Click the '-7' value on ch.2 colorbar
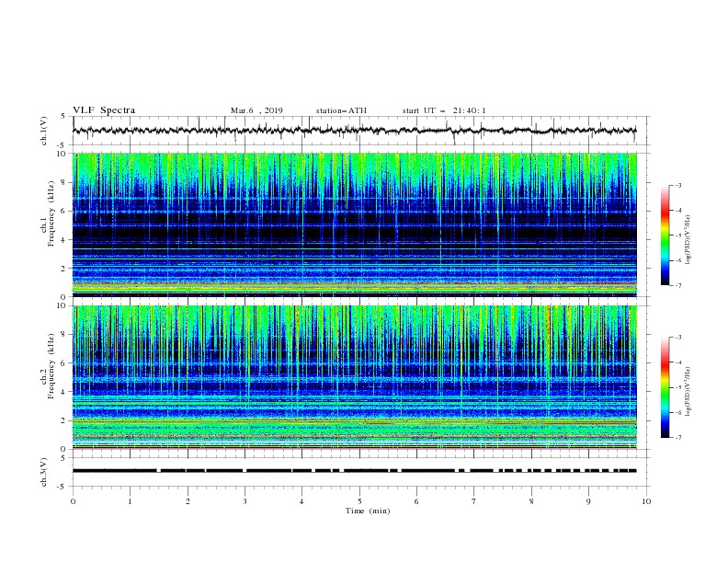The width and height of the screenshot is (728, 563). tap(677, 437)
